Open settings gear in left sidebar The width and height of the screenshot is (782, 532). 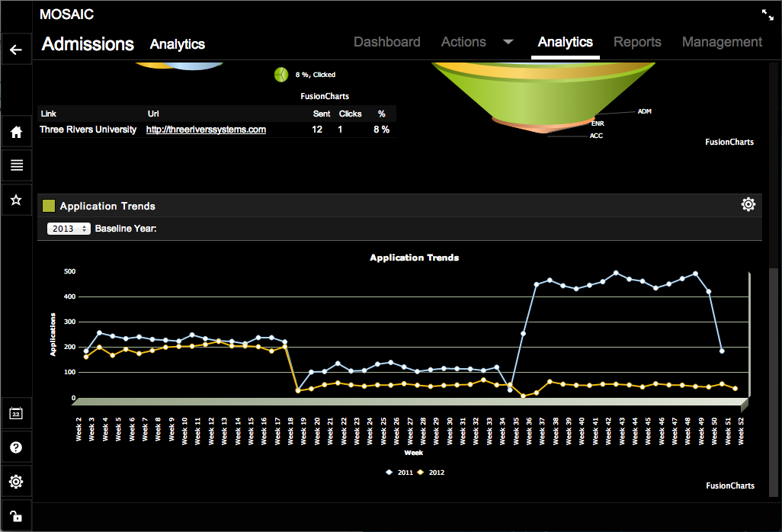tap(16, 482)
